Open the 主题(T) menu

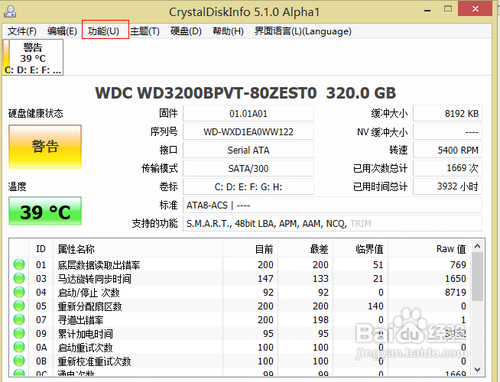tap(145, 31)
